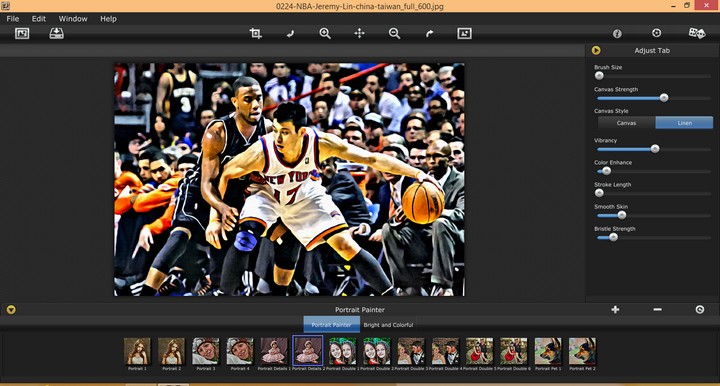Click the Smooth Skin slider handle

pyautogui.click(x=622, y=215)
